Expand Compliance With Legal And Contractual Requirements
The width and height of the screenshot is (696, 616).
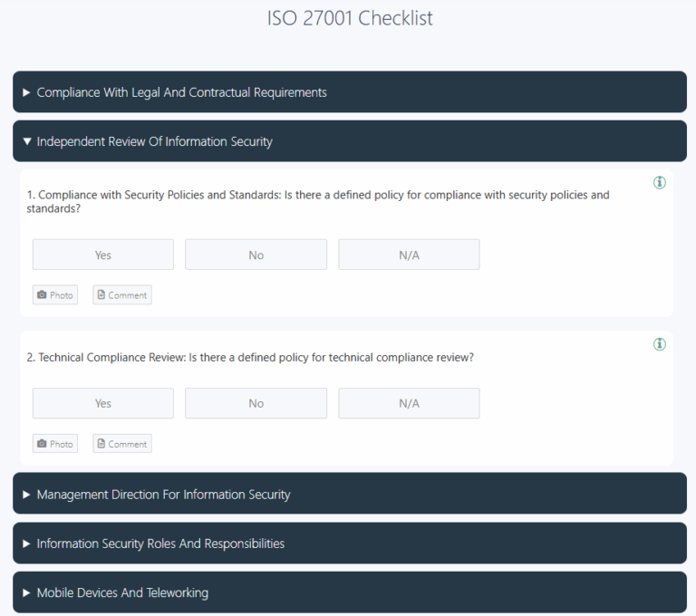pyautogui.click(x=350, y=91)
